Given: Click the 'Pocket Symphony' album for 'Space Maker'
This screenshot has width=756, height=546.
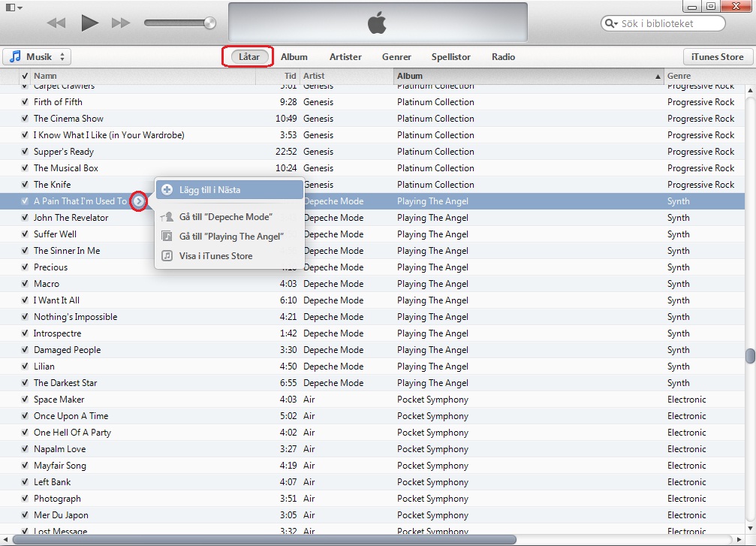Looking at the screenshot, I should tap(432, 400).
